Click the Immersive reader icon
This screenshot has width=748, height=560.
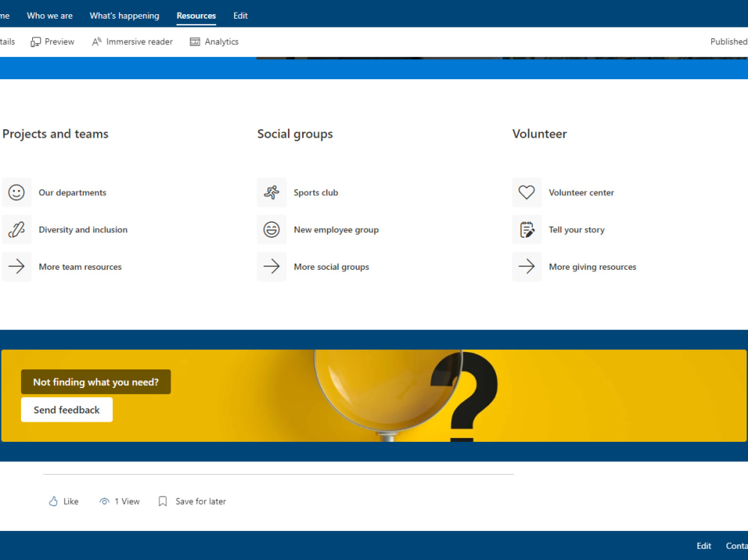pos(96,42)
